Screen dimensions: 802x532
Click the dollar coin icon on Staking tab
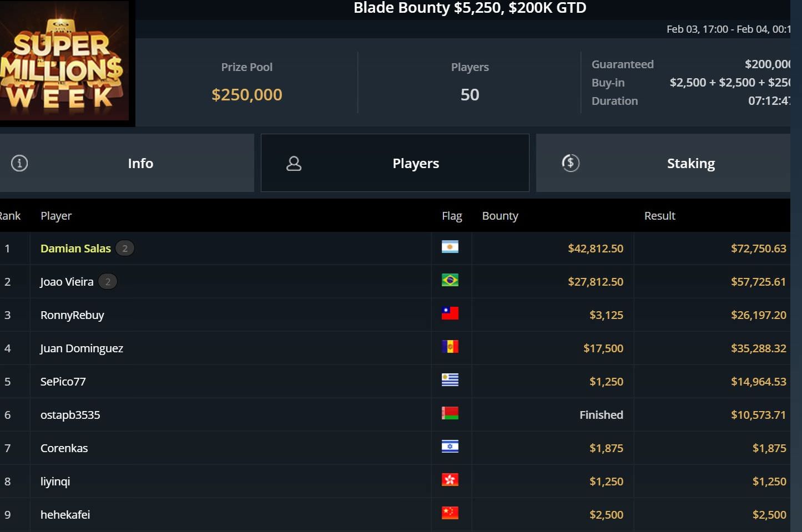(571, 163)
